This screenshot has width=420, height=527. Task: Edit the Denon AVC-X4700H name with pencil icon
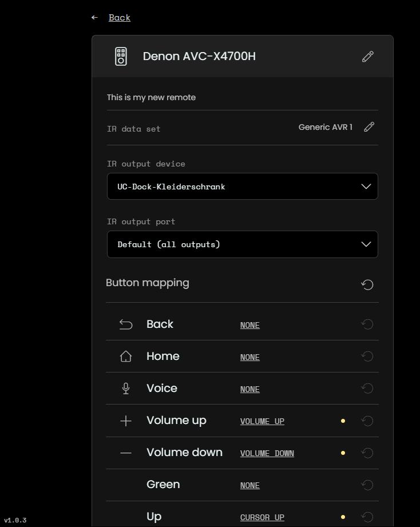[x=368, y=56]
